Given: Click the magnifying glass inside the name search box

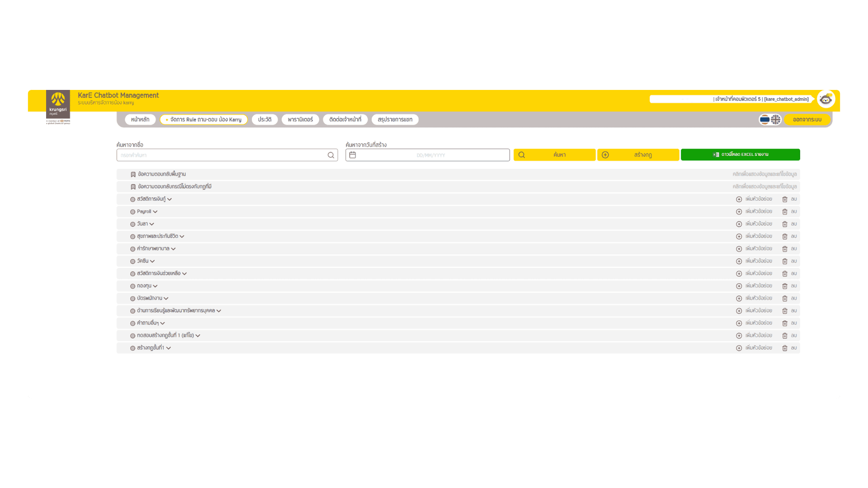Looking at the screenshot, I should tap(331, 155).
